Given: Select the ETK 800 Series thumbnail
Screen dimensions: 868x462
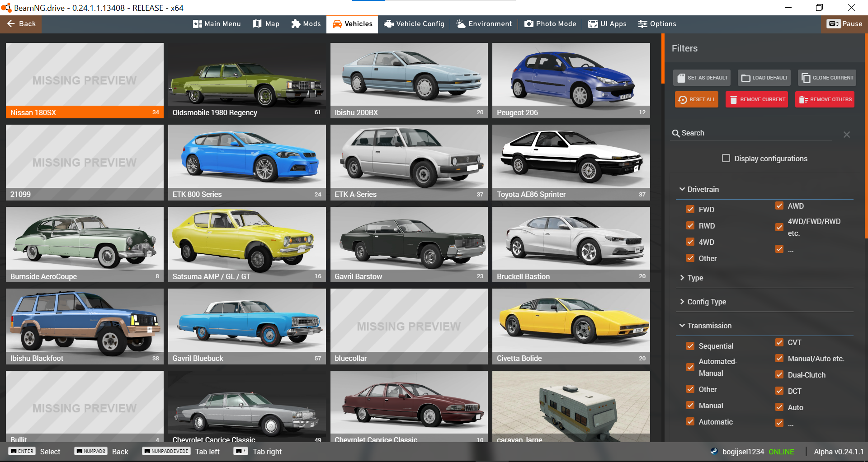Looking at the screenshot, I should point(247,163).
